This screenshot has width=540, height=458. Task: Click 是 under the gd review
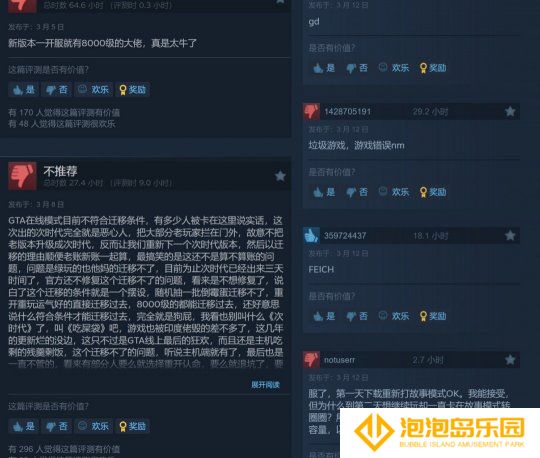[x=324, y=68]
